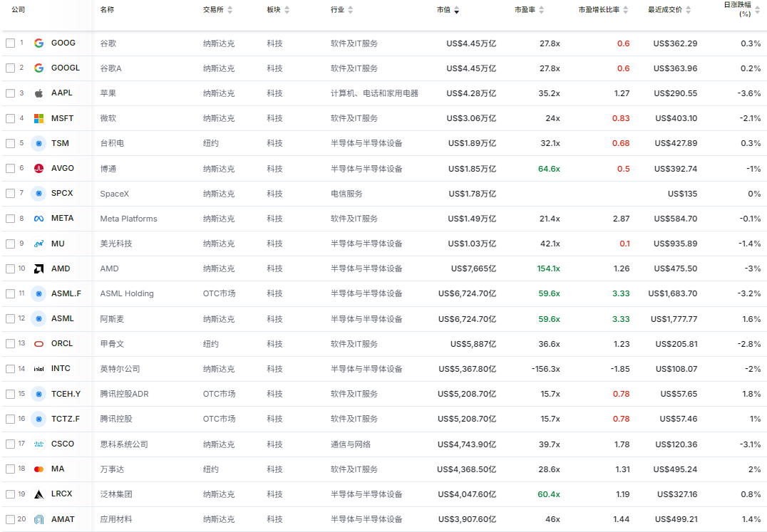This screenshot has width=767, height=532.
Task: Click the TCEH.Y company icon
Action: coord(38,394)
